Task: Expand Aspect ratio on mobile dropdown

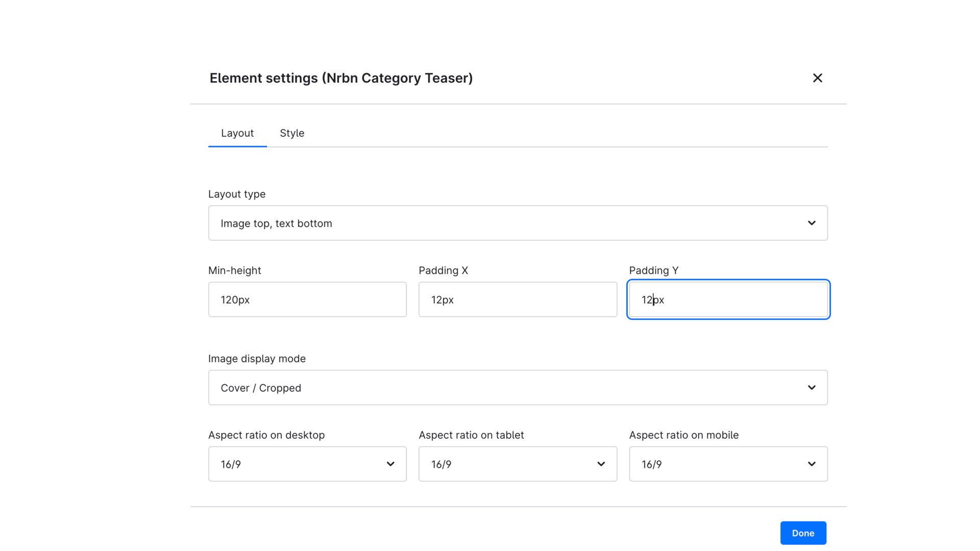Action: pos(728,464)
